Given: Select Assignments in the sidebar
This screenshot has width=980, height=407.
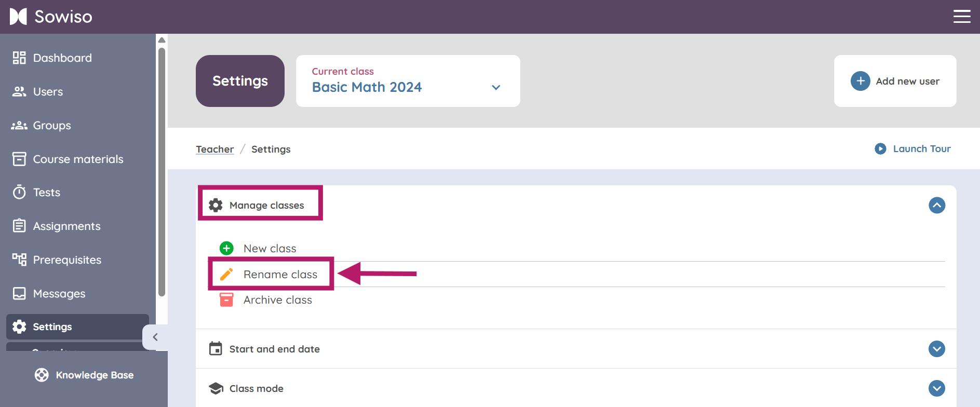Looking at the screenshot, I should (x=66, y=226).
